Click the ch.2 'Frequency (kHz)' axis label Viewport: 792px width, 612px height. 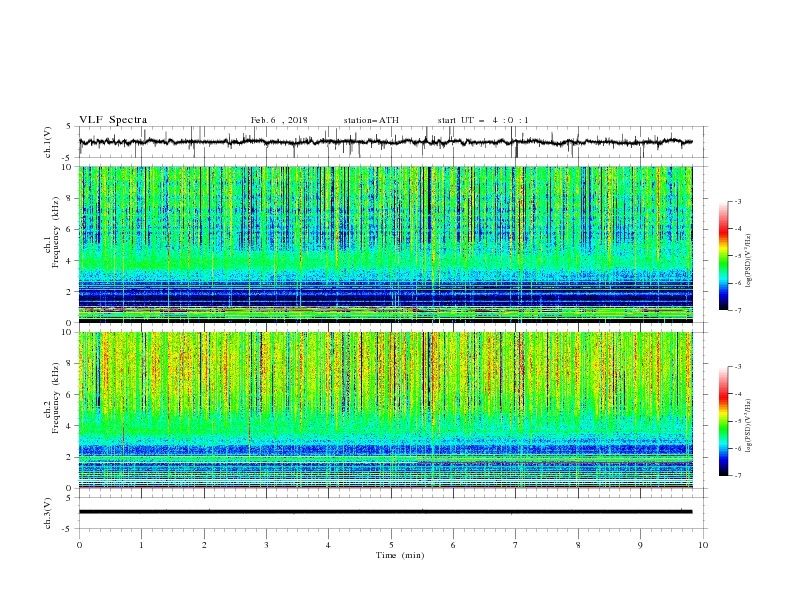[x=55, y=398]
